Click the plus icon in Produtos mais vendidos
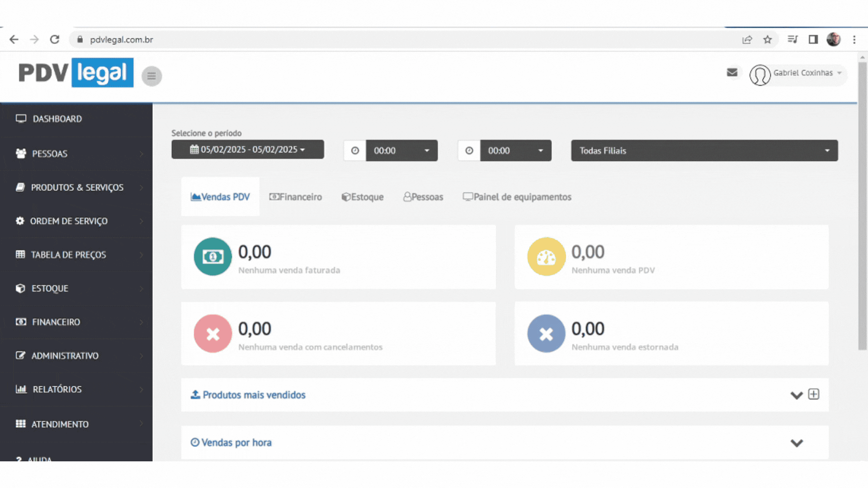 [x=814, y=394]
